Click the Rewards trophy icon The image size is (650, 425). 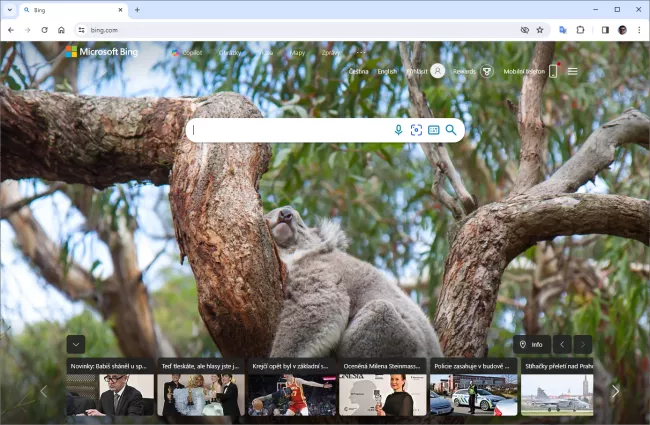click(487, 72)
